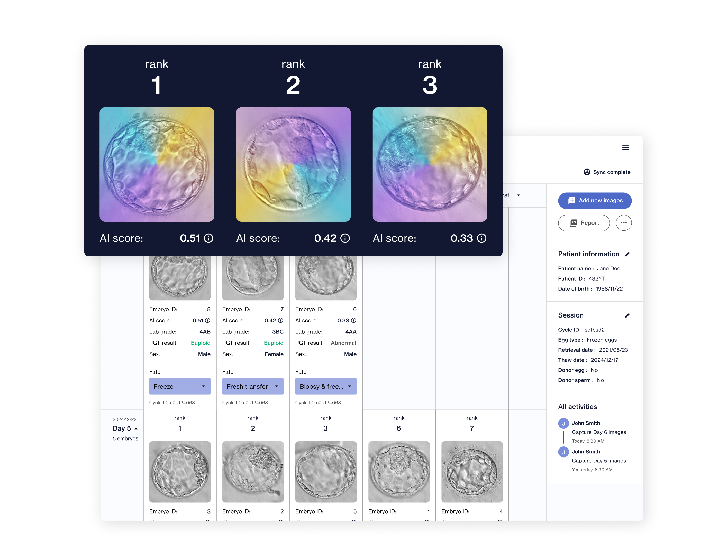The width and height of the screenshot is (728, 560).
Task: Click Lab grade value '4AB'
Action: click(205, 332)
